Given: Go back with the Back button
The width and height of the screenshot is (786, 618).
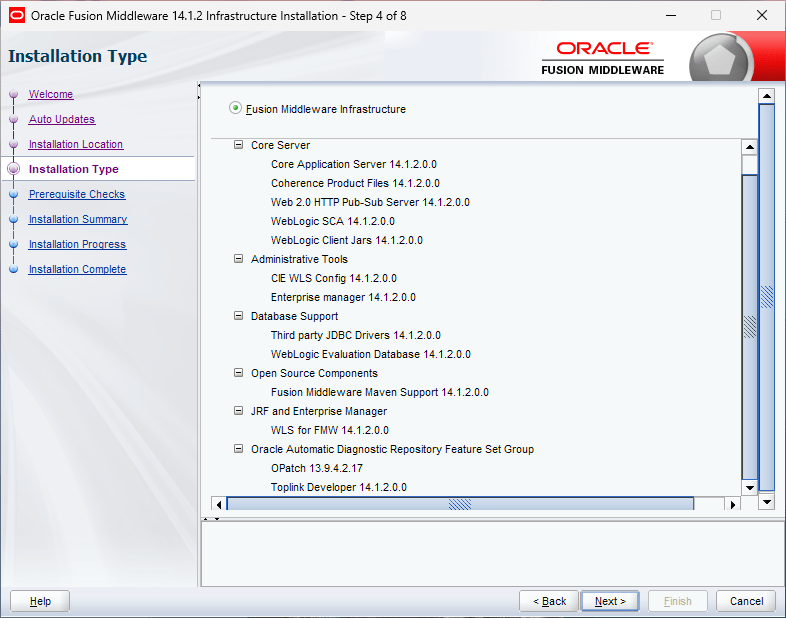Looking at the screenshot, I should point(549,601).
